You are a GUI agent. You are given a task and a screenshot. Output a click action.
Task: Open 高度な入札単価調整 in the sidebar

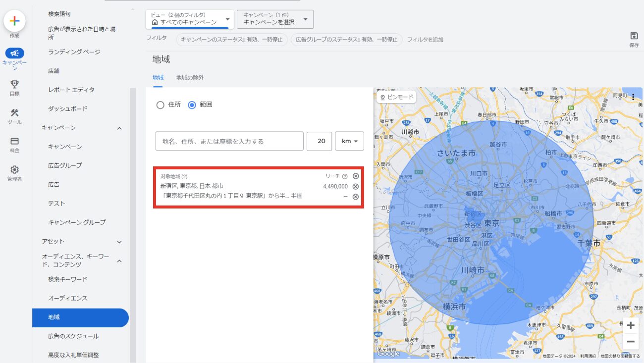click(73, 355)
